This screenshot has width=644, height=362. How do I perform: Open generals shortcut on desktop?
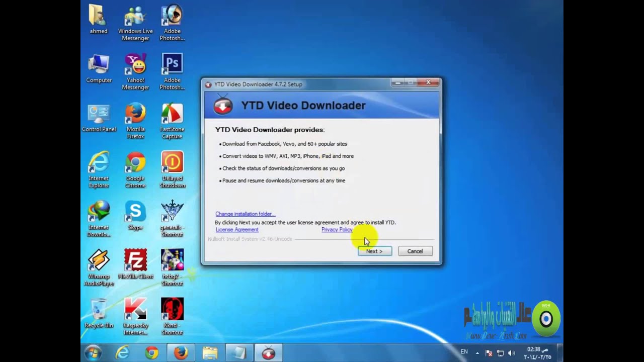[172, 219]
